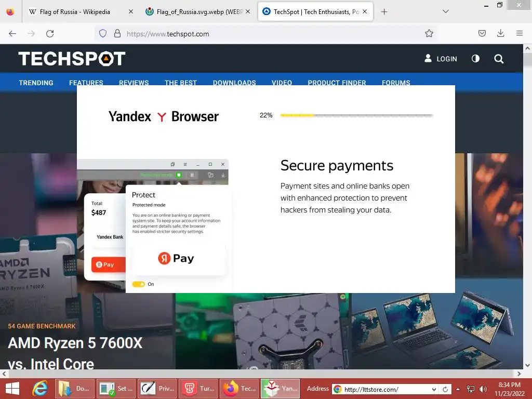Open the TRENDING menu
Image resolution: width=532 pixels, height=399 pixels.
click(x=36, y=83)
